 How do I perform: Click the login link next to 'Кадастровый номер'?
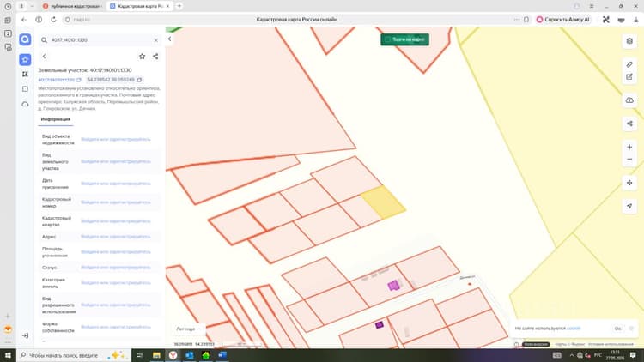click(x=116, y=202)
